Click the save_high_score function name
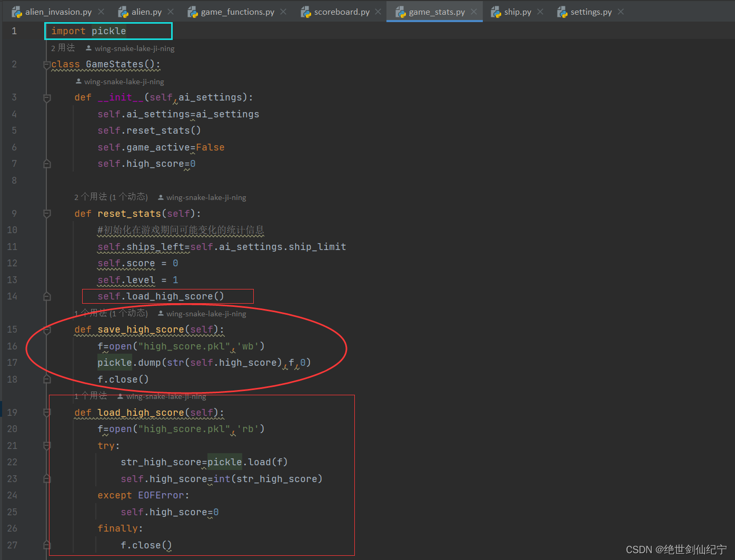This screenshot has height=560, width=735. click(141, 329)
